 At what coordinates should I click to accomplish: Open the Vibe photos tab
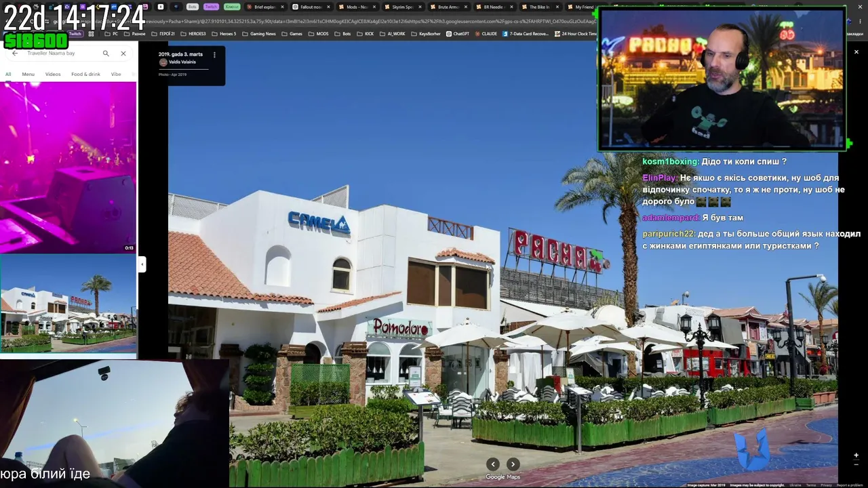[x=116, y=74]
